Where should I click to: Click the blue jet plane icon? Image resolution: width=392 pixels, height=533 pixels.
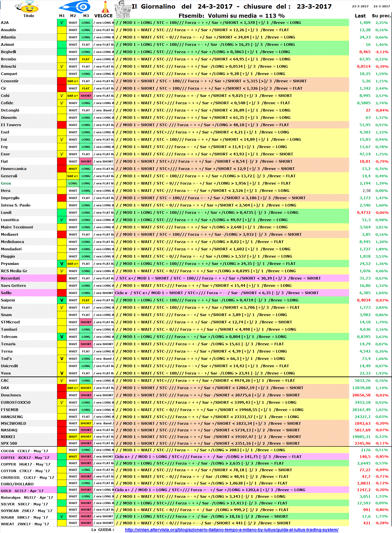(75, 6)
